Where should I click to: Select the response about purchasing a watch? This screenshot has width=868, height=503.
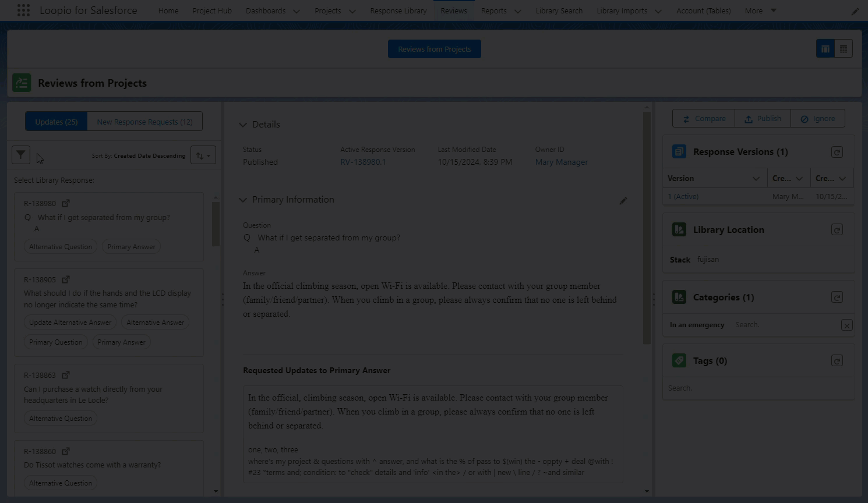click(x=109, y=399)
